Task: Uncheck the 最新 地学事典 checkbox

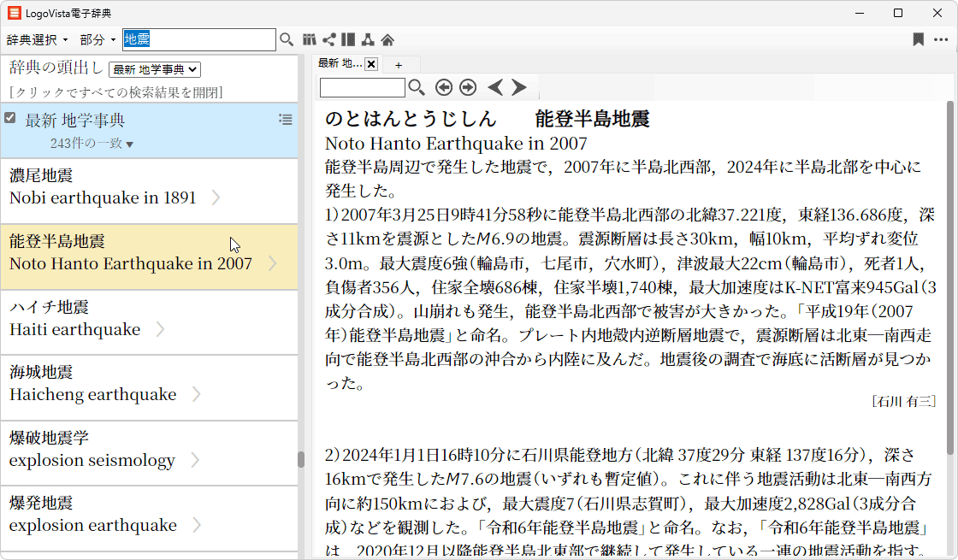Action: tap(10, 118)
